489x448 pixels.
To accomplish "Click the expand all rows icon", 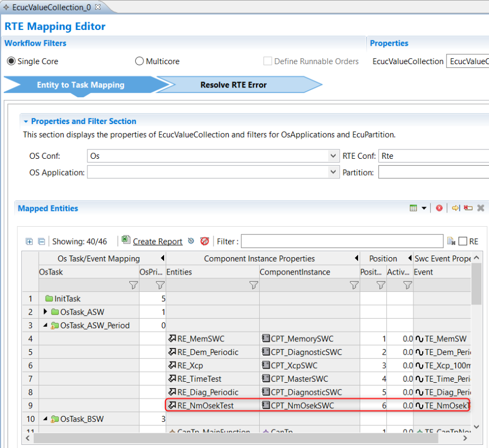I will point(29,241).
